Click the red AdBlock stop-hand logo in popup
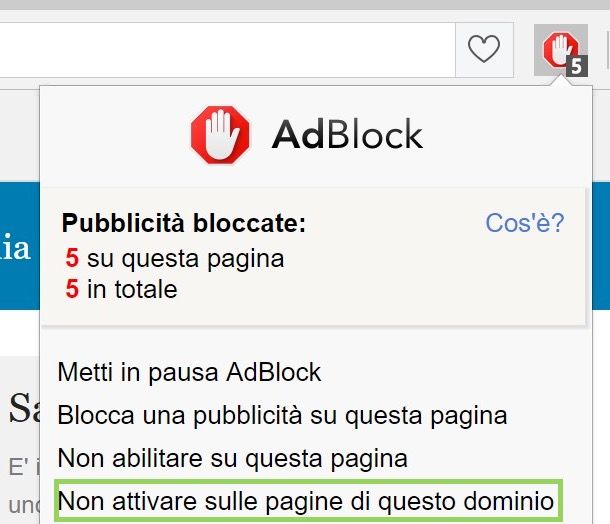 tap(220, 135)
